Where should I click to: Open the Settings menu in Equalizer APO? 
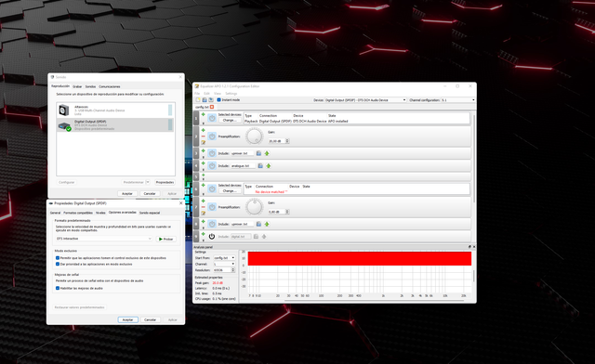231,93
